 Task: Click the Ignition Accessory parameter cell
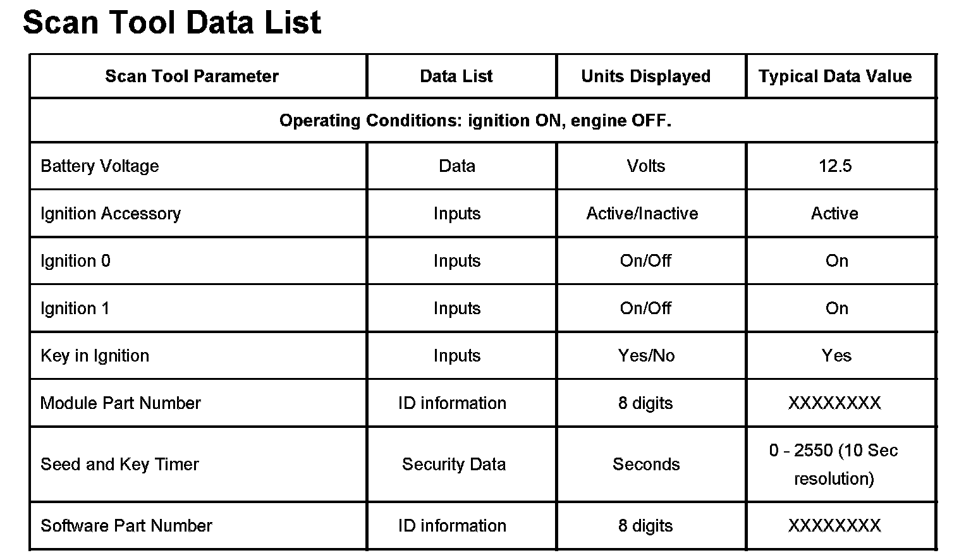pyautogui.click(x=111, y=214)
